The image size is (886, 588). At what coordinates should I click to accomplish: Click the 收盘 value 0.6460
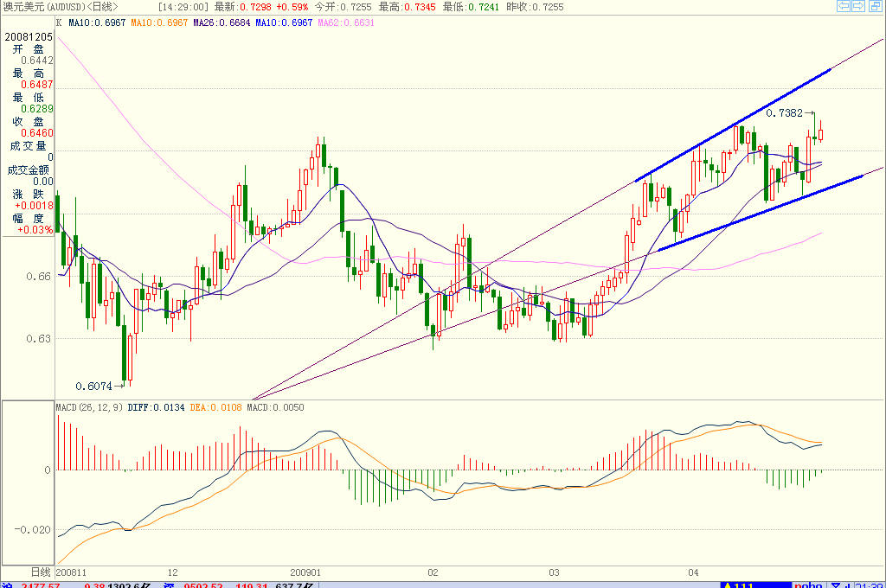(x=37, y=133)
